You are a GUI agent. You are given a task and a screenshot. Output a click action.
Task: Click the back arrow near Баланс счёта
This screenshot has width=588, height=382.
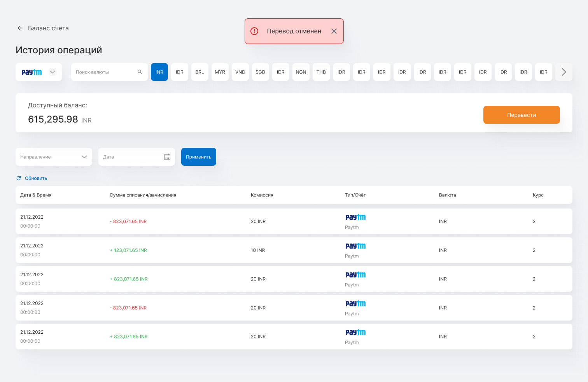[x=20, y=28]
